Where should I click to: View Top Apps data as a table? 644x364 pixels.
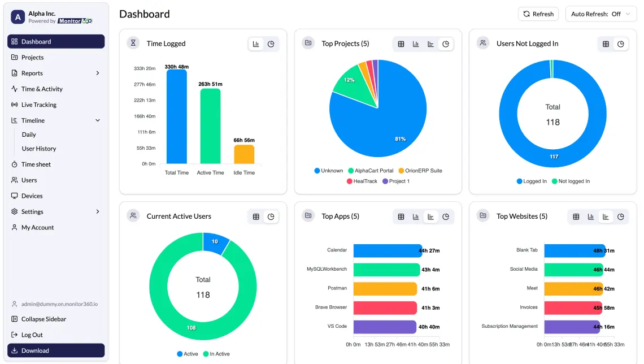[401, 216]
